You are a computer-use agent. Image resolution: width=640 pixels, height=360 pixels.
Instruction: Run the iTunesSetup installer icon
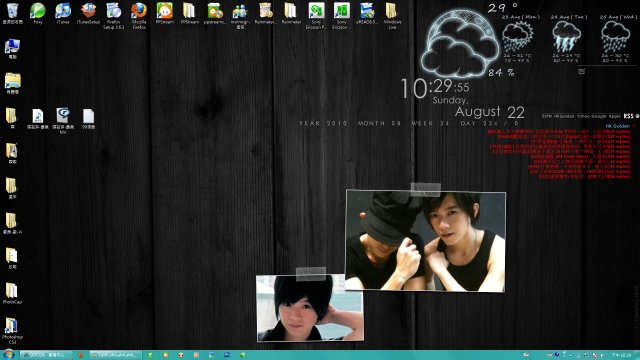click(x=89, y=13)
